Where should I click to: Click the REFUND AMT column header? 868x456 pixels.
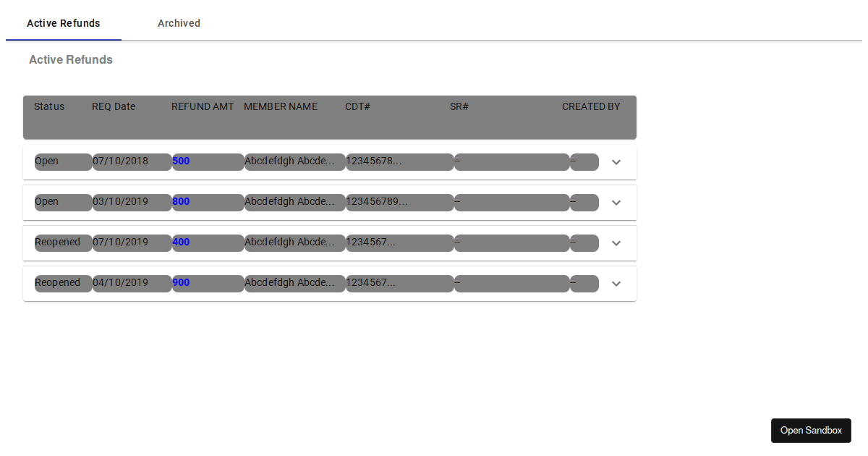[x=203, y=106]
